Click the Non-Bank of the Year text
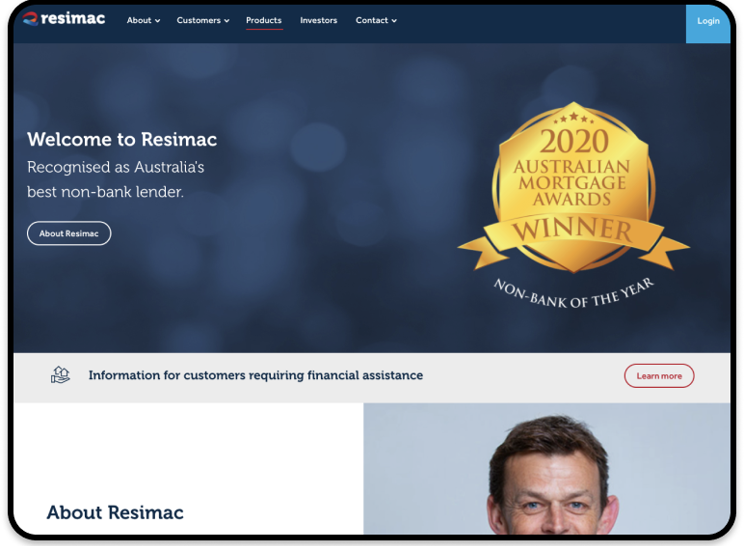The height and width of the screenshot is (546, 744). [x=574, y=294]
